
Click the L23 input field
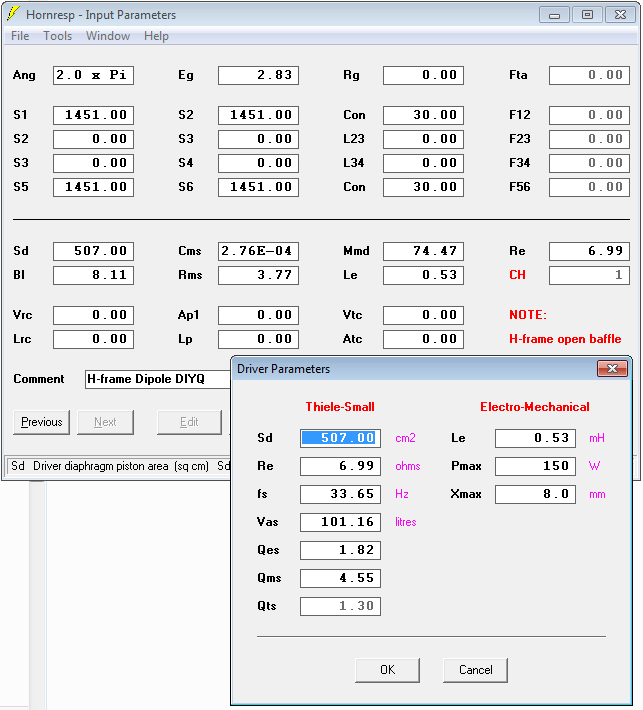click(x=423, y=139)
